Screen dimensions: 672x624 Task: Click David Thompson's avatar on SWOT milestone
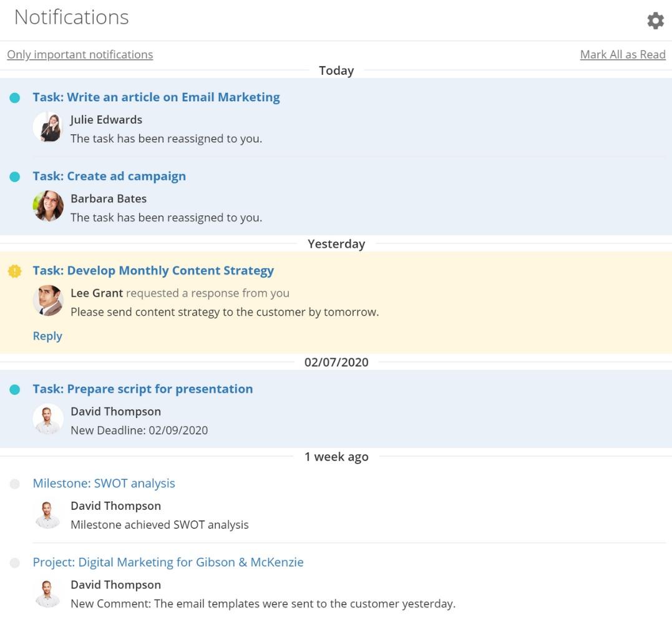point(48,513)
